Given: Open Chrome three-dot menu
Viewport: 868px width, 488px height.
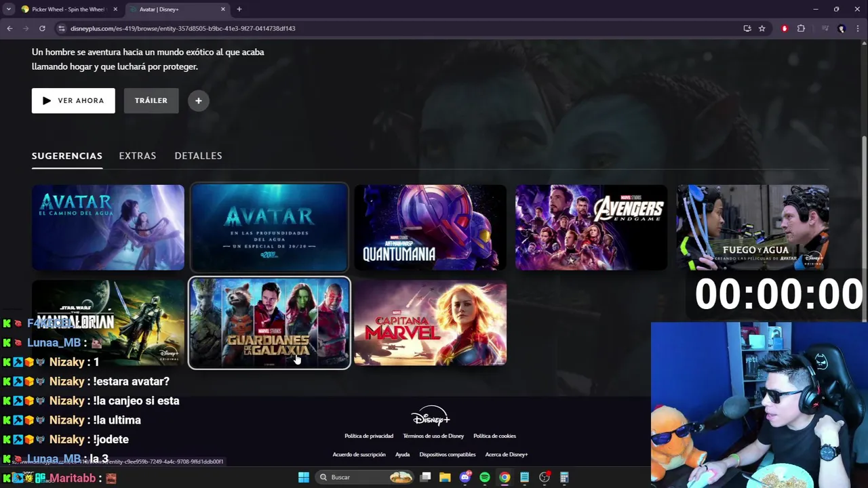Looking at the screenshot, I should pos(858,28).
